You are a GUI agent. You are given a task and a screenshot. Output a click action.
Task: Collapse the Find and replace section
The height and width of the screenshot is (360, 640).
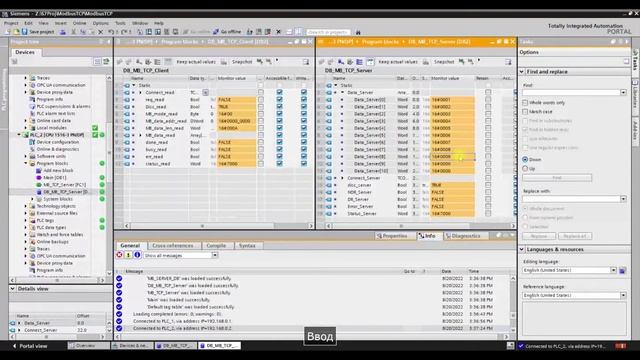pos(522,71)
